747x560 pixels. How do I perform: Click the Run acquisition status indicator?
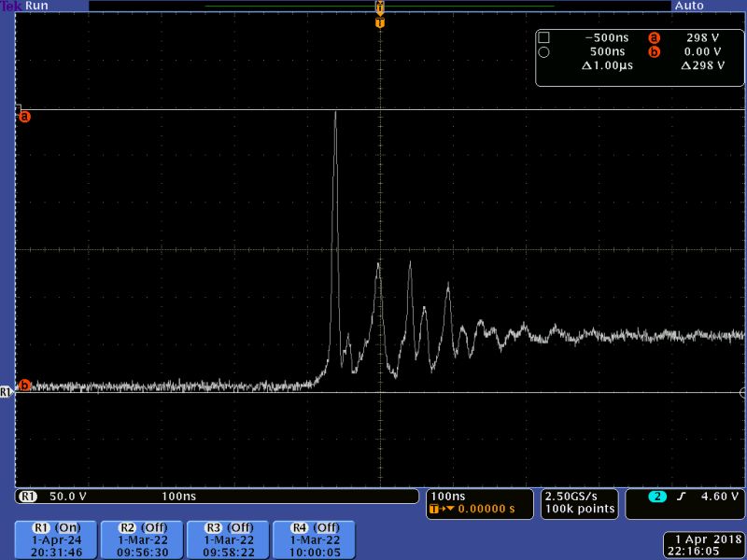click(35, 6)
